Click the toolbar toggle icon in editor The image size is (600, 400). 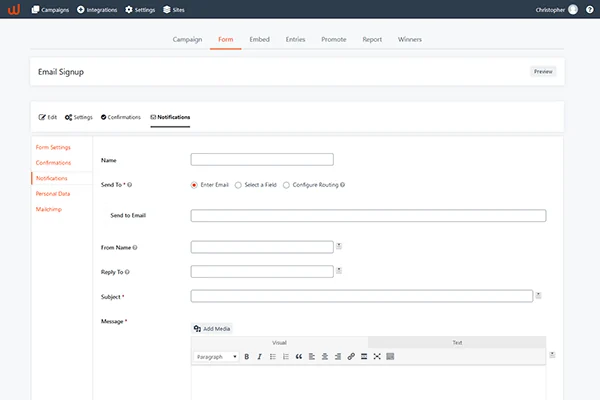(390, 356)
